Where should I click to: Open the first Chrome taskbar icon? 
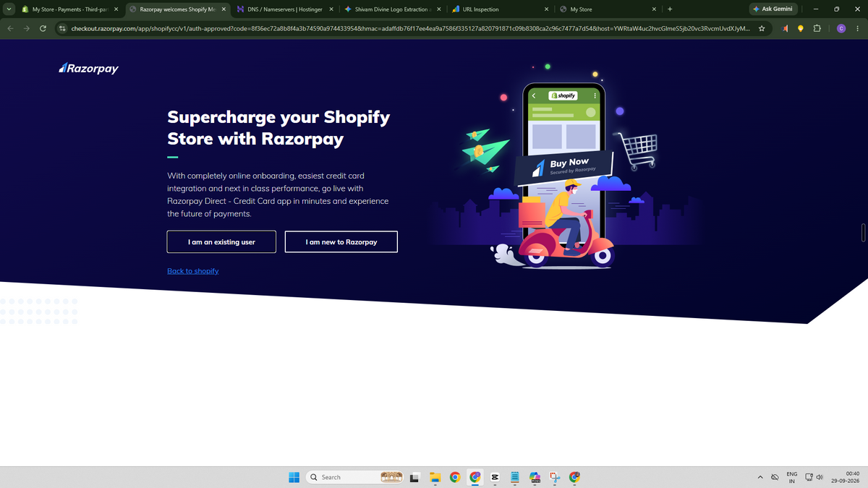click(x=455, y=477)
